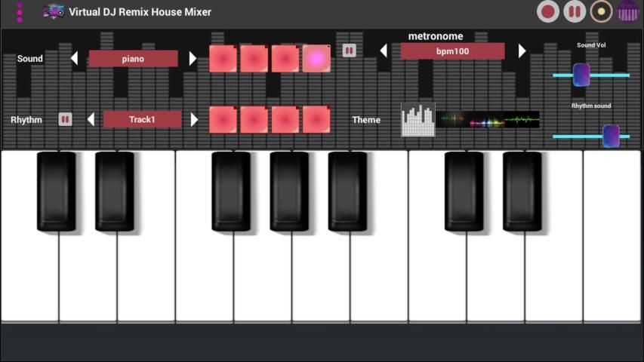The image size is (644, 362).
Task: Toggle the Rhythm pause button
Action: click(65, 119)
